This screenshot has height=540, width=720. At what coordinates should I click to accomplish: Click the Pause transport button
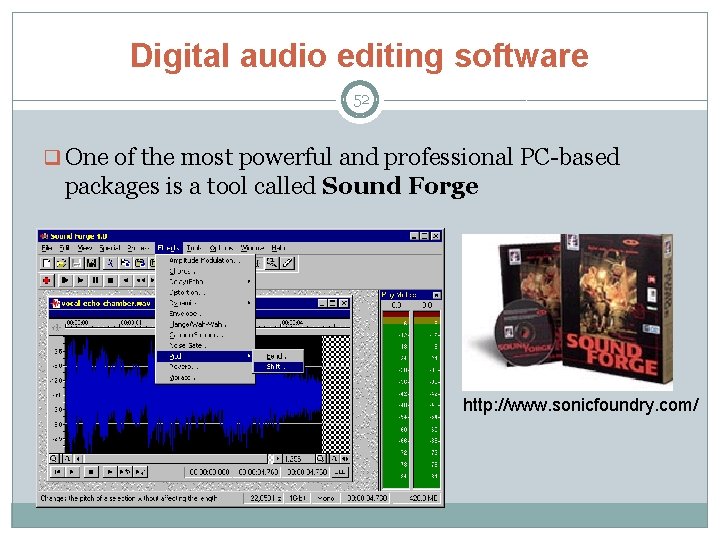coord(96,280)
